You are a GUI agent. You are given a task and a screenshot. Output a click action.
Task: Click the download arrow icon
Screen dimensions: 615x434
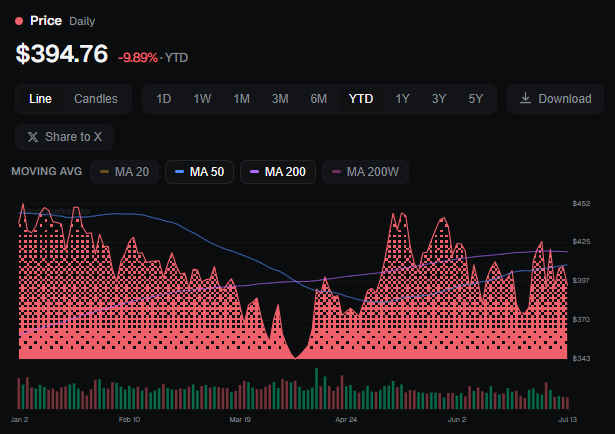(526, 98)
